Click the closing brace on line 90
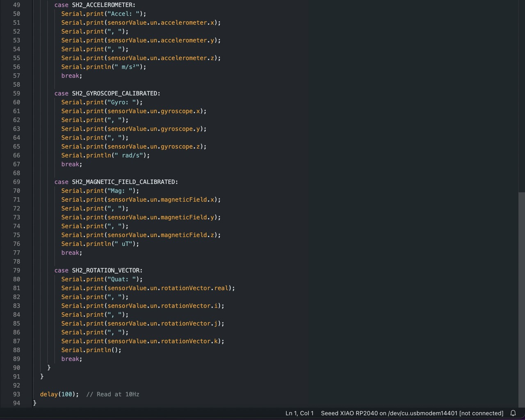 [x=49, y=368]
